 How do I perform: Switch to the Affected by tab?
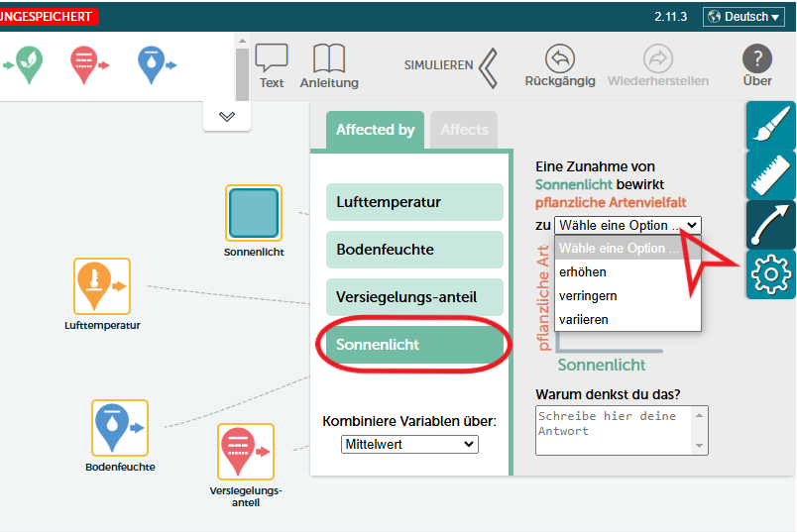375,130
